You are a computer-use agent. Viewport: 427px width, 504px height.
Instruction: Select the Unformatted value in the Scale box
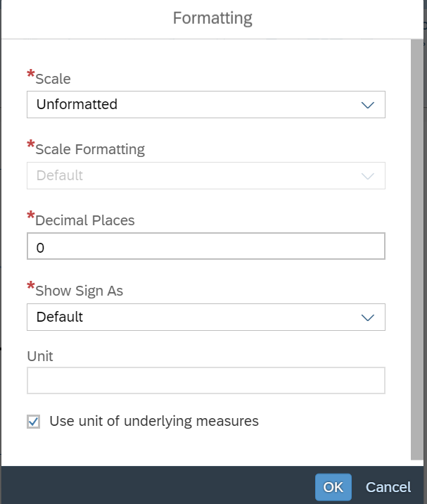click(77, 104)
